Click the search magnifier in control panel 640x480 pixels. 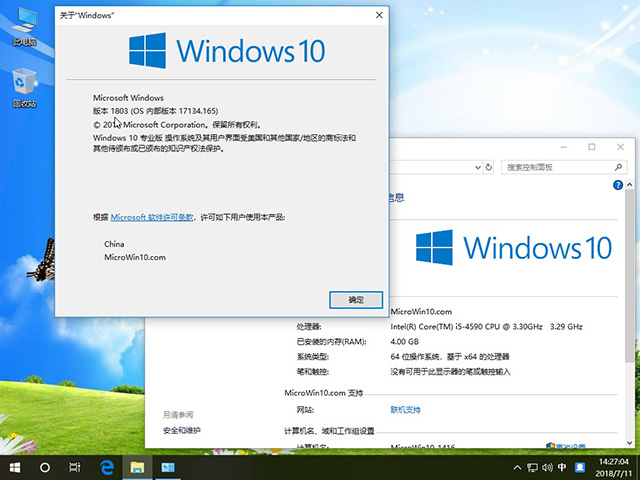click(x=618, y=167)
